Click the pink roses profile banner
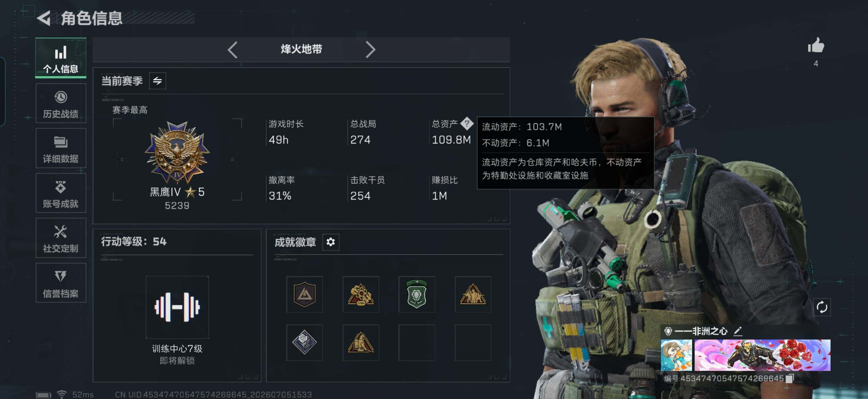Viewport: 868px width, 399px height. [x=762, y=355]
